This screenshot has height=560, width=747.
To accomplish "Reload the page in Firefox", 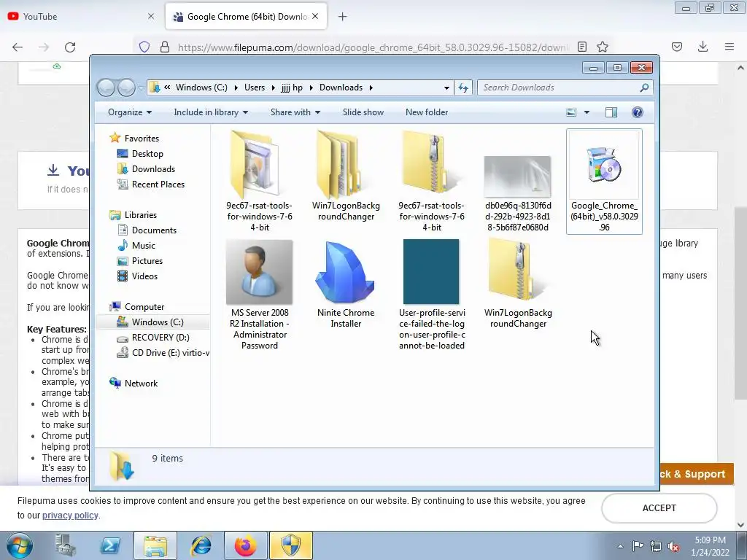I will click(x=70, y=47).
